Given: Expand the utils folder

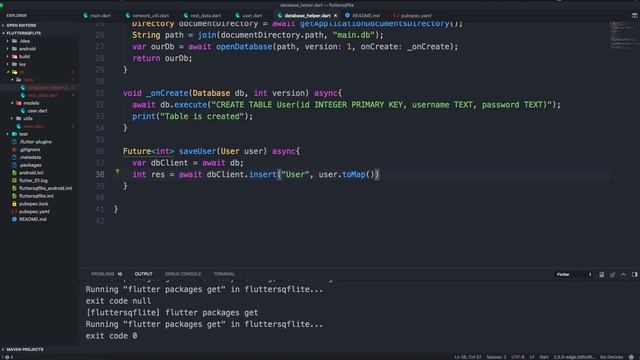Looking at the screenshot, I should (28, 118).
